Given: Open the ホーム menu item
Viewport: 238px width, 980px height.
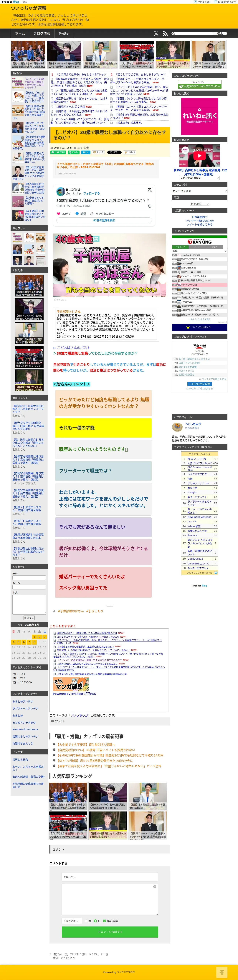Looking at the screenshot, I should coord(20,34).
